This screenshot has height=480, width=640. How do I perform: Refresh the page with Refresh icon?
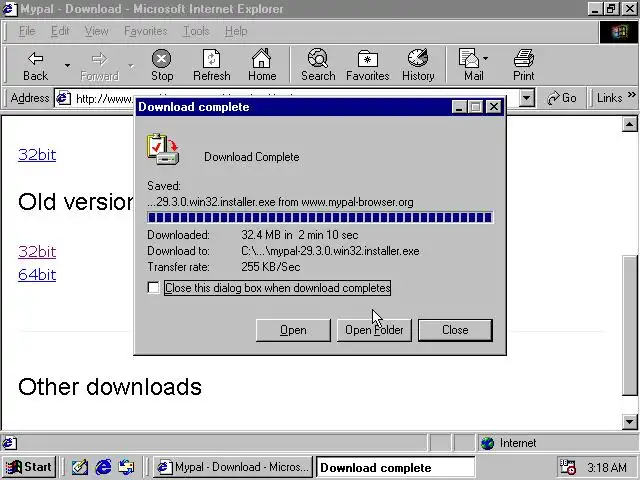click(211, 59)
